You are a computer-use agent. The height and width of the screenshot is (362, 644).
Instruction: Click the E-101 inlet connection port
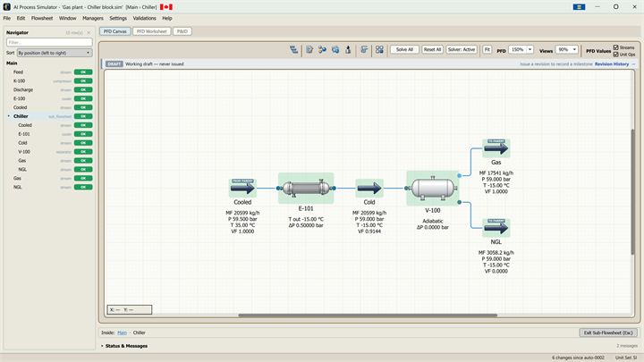278,188
